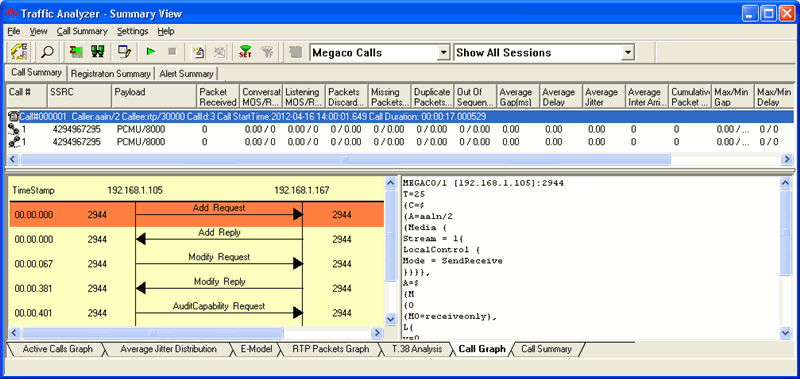Open the Show All Sessions dropdown
This screenshot has width=800, height=379.
[x=628, y=53]
